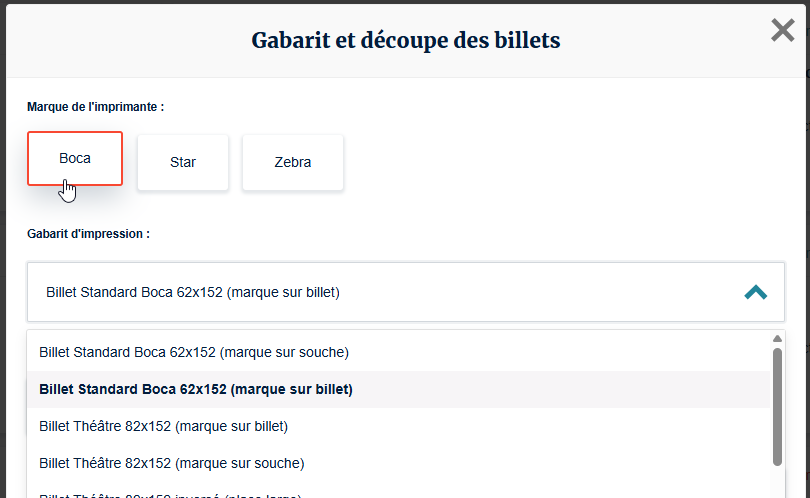
Task: Choose Star as printer brand
Action: [x=183, y=162]
